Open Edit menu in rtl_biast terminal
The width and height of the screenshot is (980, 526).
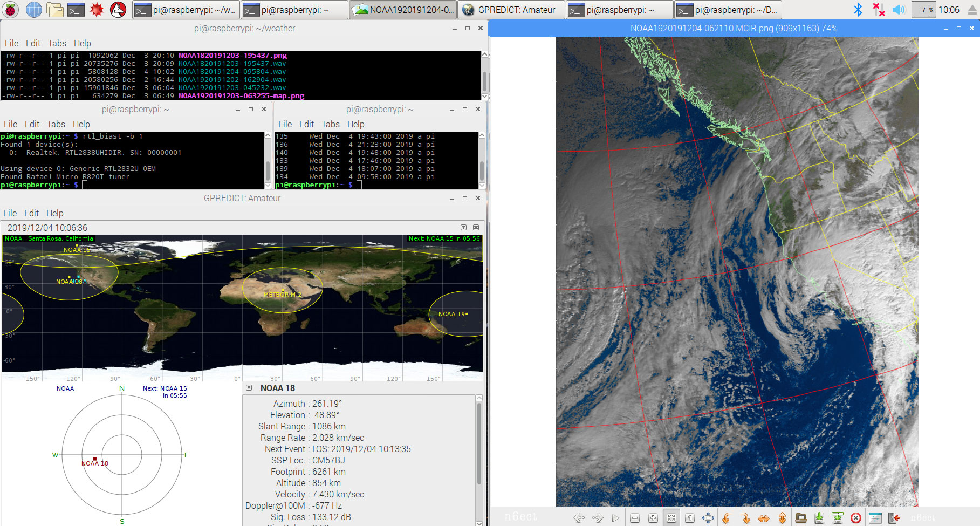[x=32, y=124]
